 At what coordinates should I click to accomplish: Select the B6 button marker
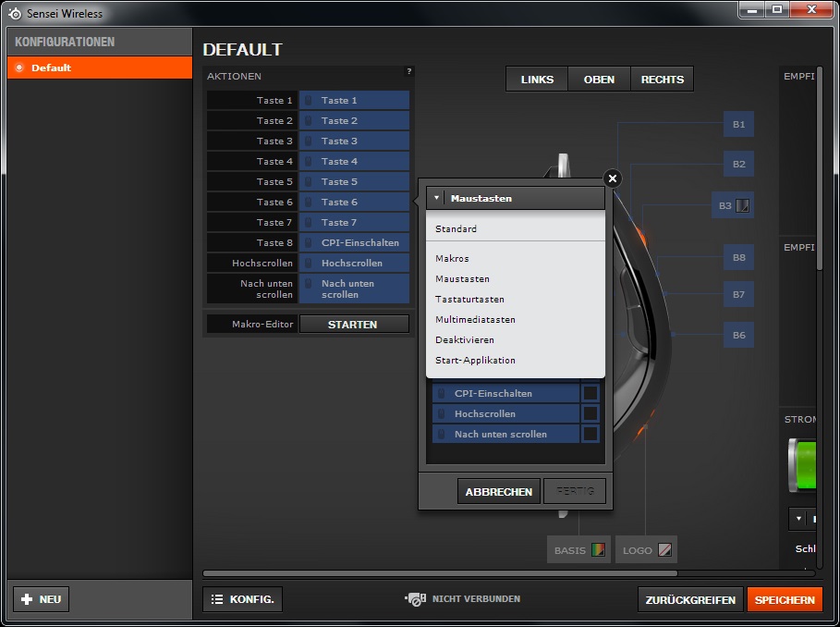[738, 336]
